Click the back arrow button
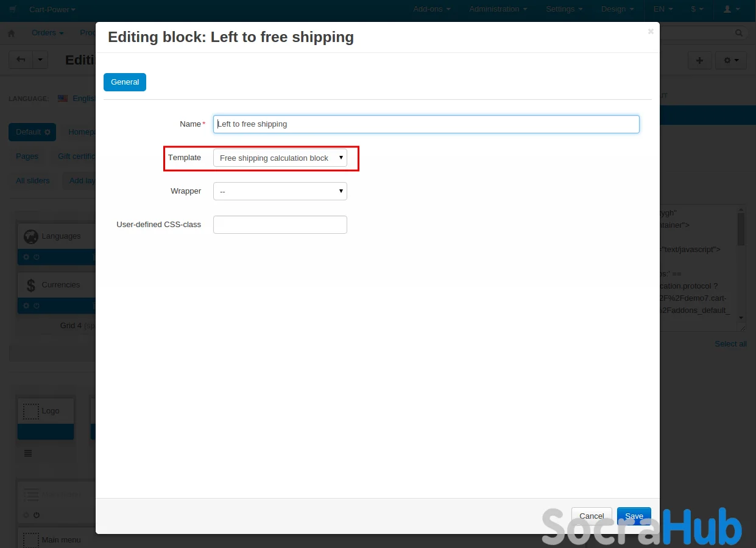Screen dimensions: 756x548 click(x=21, y=60)
